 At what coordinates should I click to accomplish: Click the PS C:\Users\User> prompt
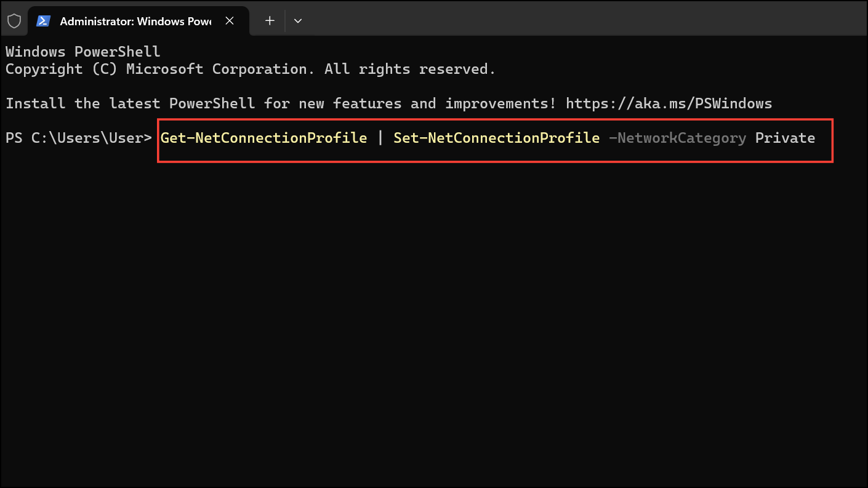(x=78, y=138)
